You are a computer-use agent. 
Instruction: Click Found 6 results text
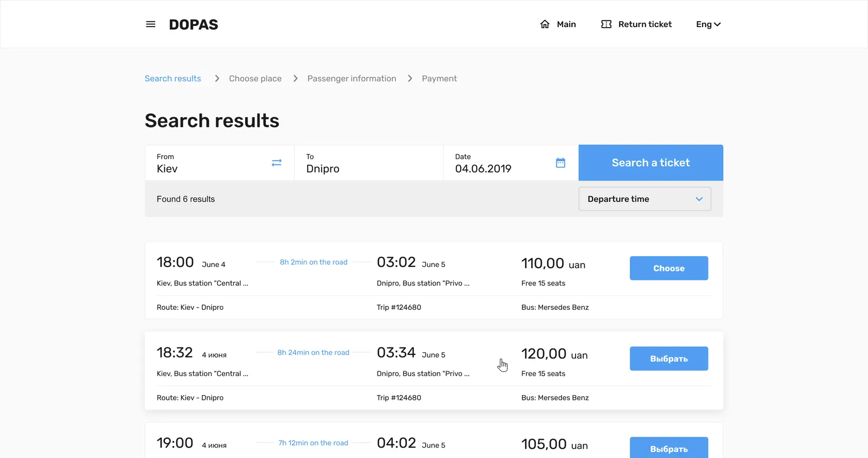pyautogui.click(x=186, y=199)
